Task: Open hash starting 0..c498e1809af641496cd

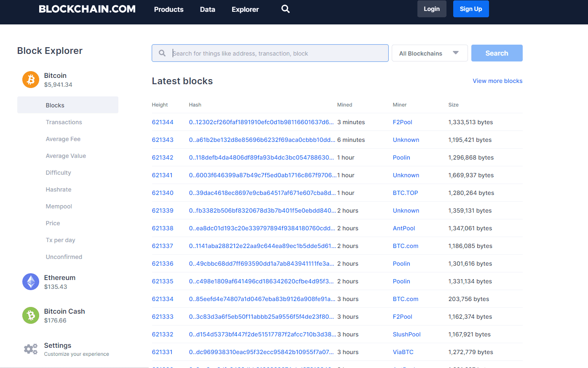Action: (x=261, y=281)
